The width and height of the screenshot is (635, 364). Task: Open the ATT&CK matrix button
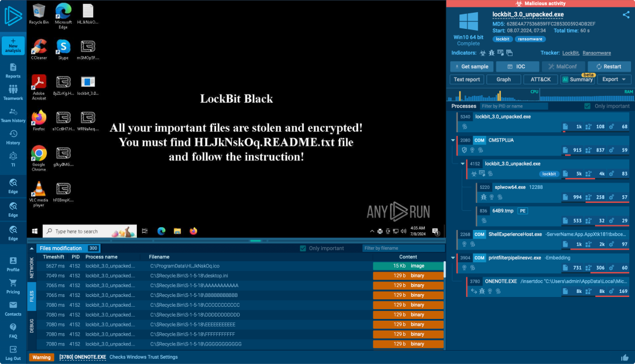(x=540, y=79)
